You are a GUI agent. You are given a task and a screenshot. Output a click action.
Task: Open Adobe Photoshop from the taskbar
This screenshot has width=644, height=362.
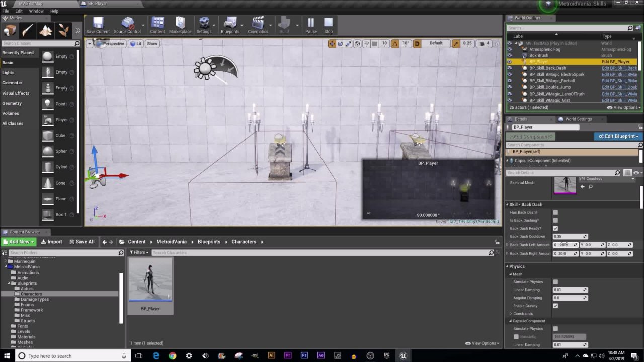(x=304, y=356)
